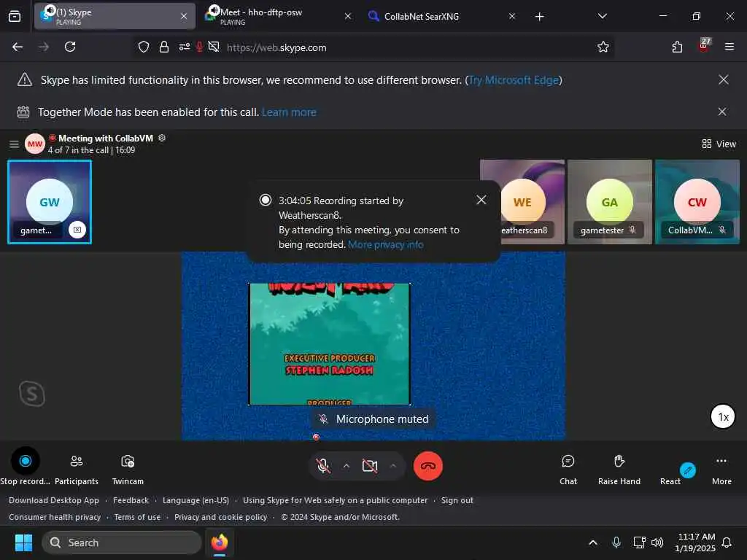Screen dimensions: 747x560
Task: List all tabs dropdown arrow
Action: [x=602, y=16]
